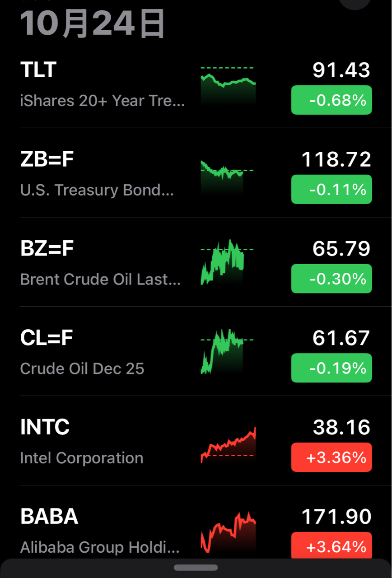Screen dimensions: 392x578
Task: Tap the 10月24日 date header
Action: [x=93, y=23]
